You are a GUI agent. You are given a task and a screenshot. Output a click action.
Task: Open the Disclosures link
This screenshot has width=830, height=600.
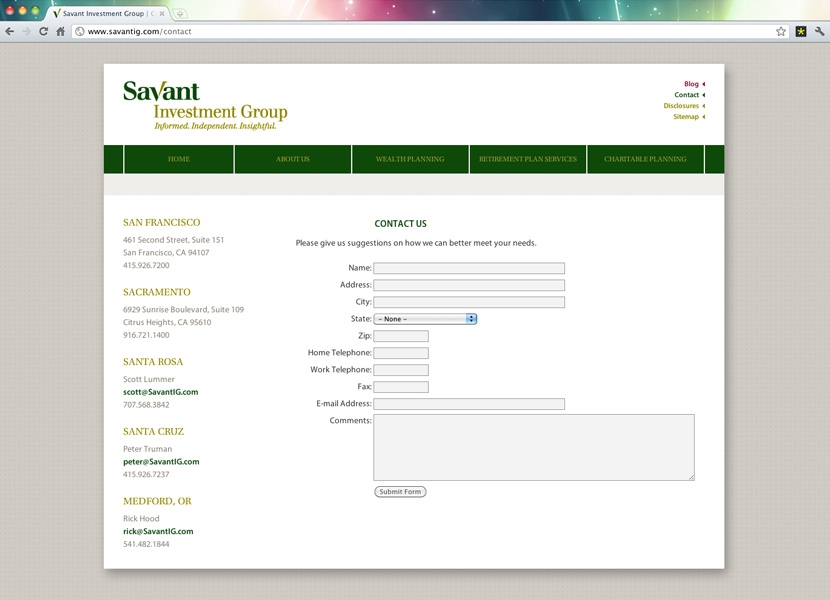tap(681, 106)
